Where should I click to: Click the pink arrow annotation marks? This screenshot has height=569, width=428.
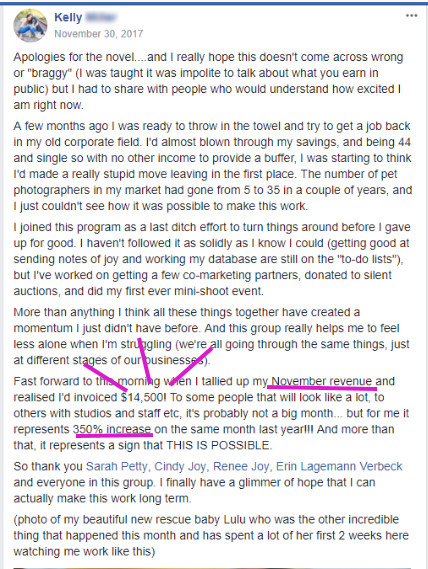click(x=148, y=365)
